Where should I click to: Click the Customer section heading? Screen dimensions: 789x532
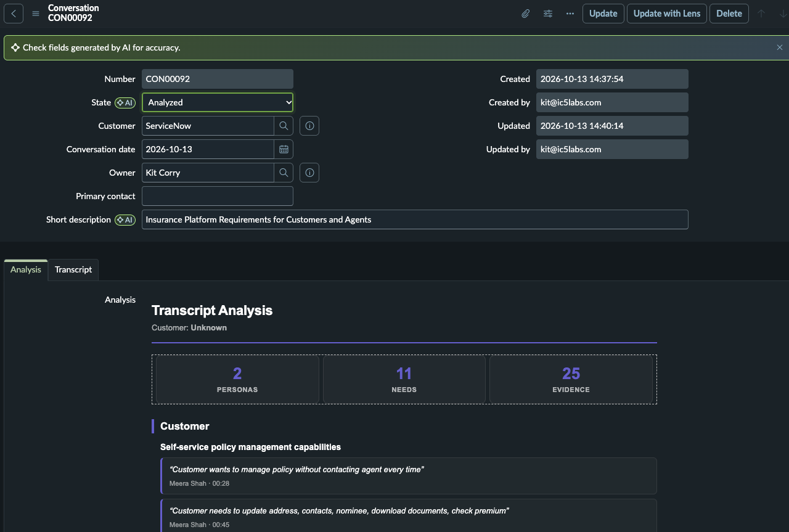[x=185, y=426]
